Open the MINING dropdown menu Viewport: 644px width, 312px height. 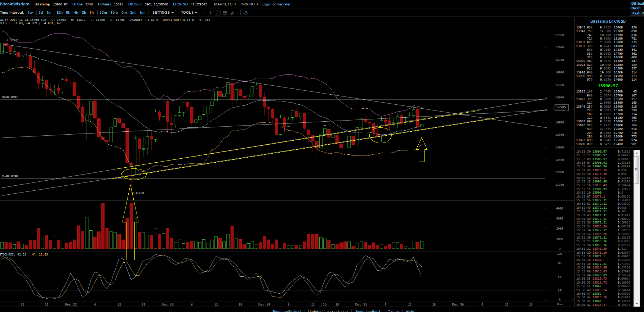pos(250,4)
